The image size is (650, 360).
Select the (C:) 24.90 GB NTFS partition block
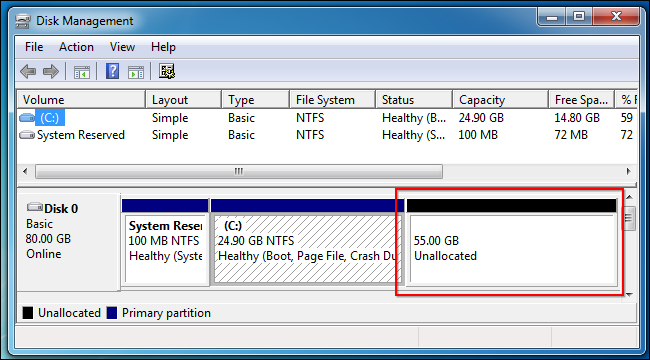click(x=307, y=243)
